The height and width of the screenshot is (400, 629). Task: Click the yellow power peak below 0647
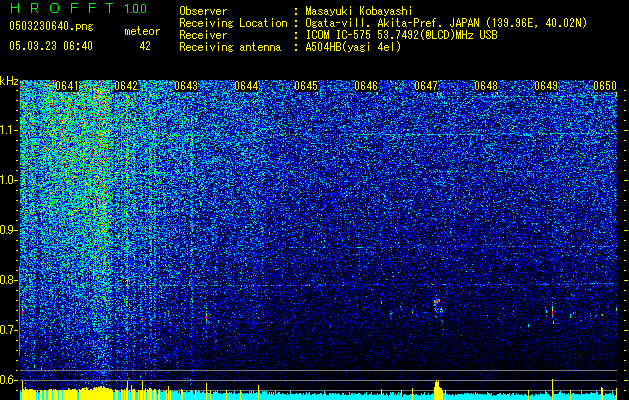437,390
